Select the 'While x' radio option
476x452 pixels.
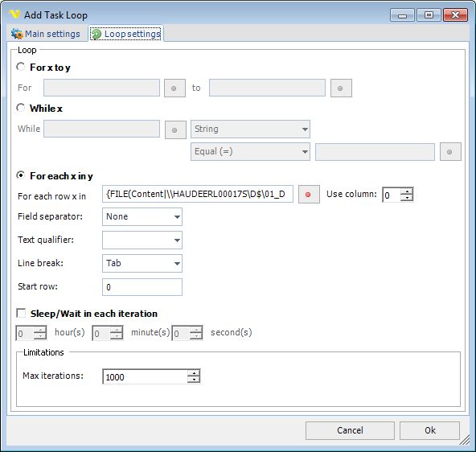(20, 108)
